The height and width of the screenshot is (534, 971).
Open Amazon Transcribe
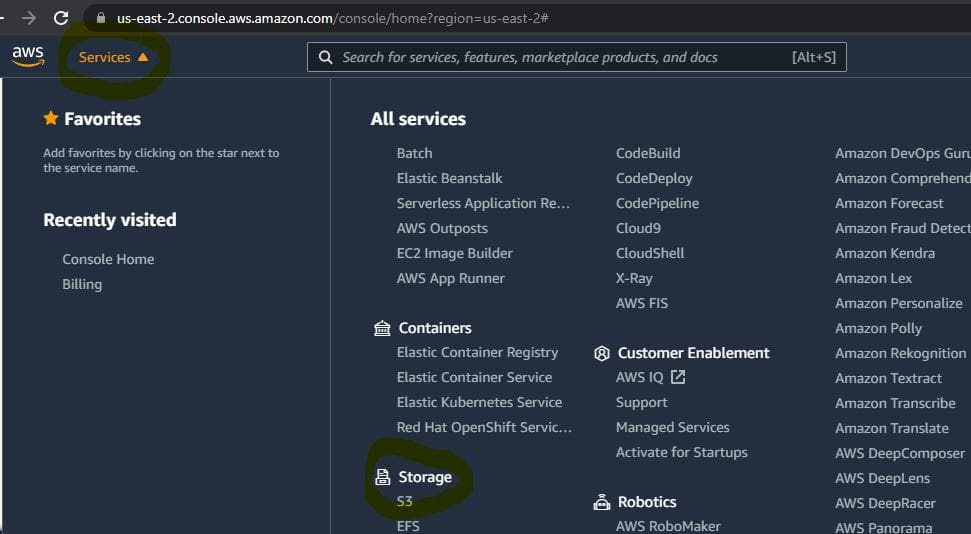tap(895, 403)
